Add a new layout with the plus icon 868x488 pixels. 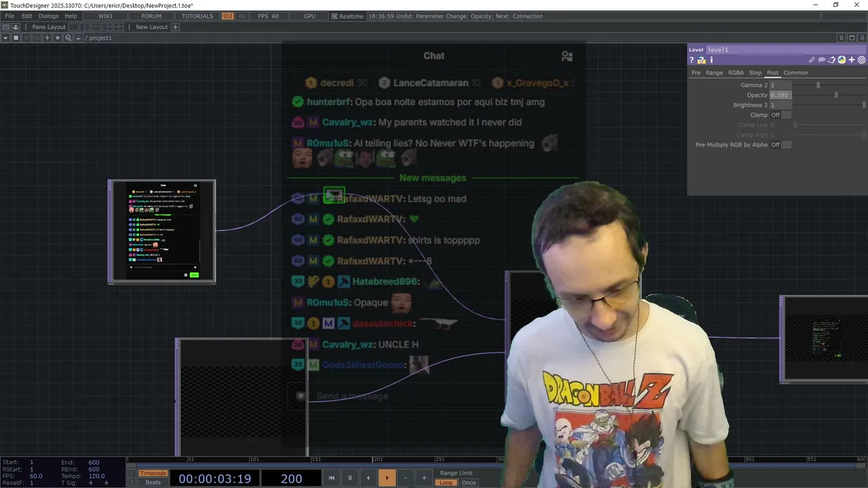175,27
